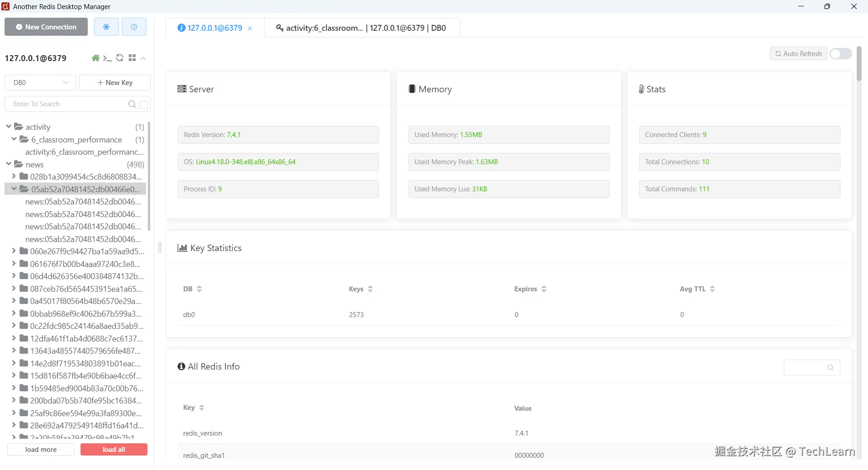
Task: Click the search icon in All Redis Info filter
Action: click(830, 367)
